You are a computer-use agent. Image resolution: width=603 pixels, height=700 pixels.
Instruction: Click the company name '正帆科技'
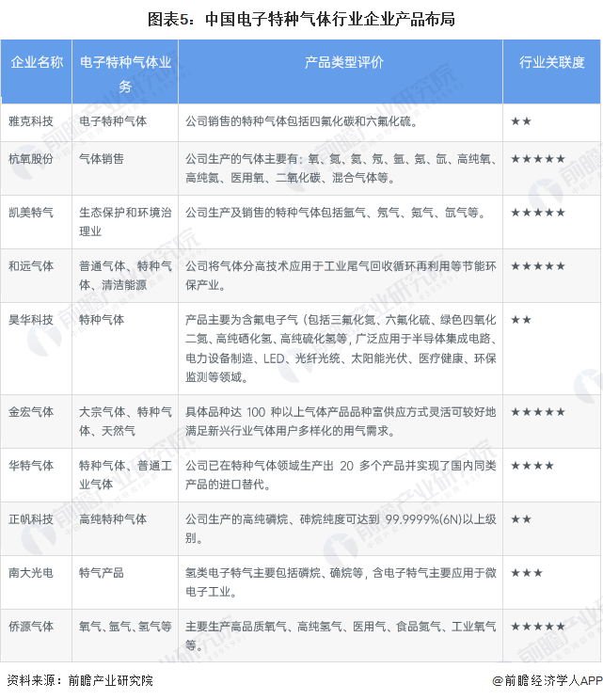coord(31,519)
